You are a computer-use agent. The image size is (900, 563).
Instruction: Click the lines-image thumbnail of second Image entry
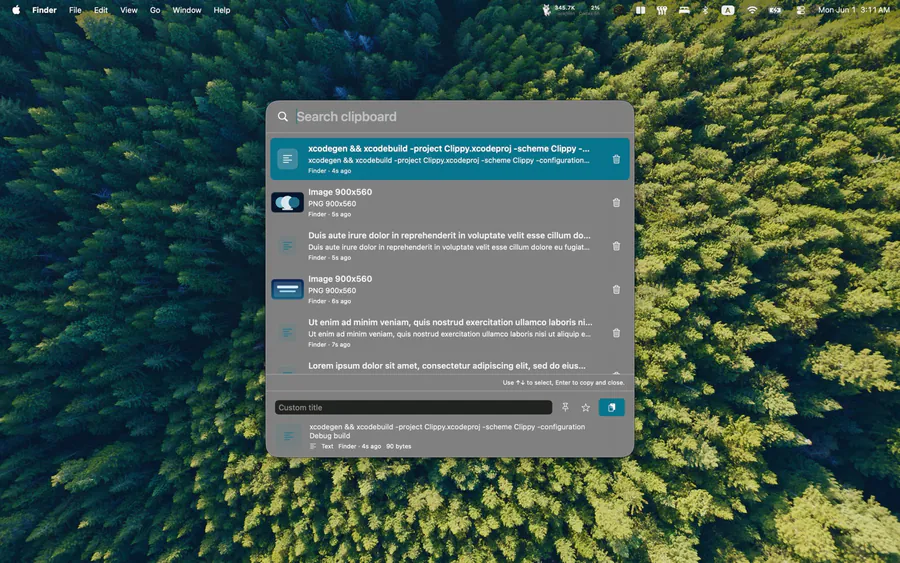tap(288, 289)
